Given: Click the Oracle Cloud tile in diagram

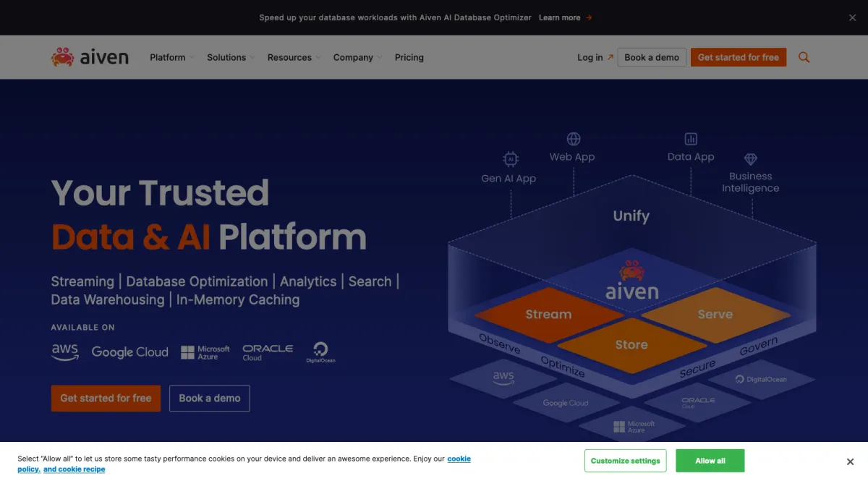Looking at the screenshot, I should [x=697, y=402].
